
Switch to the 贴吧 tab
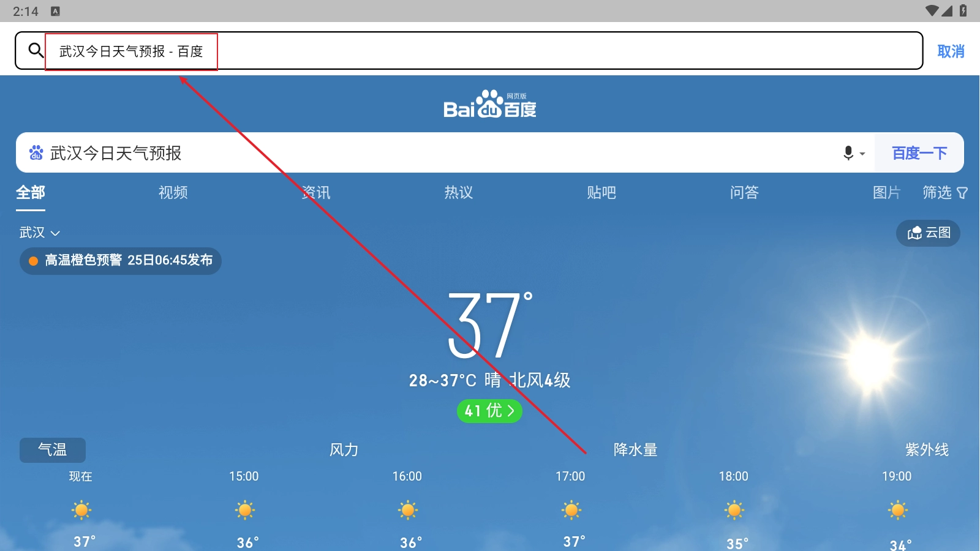[x=601, y=192]
